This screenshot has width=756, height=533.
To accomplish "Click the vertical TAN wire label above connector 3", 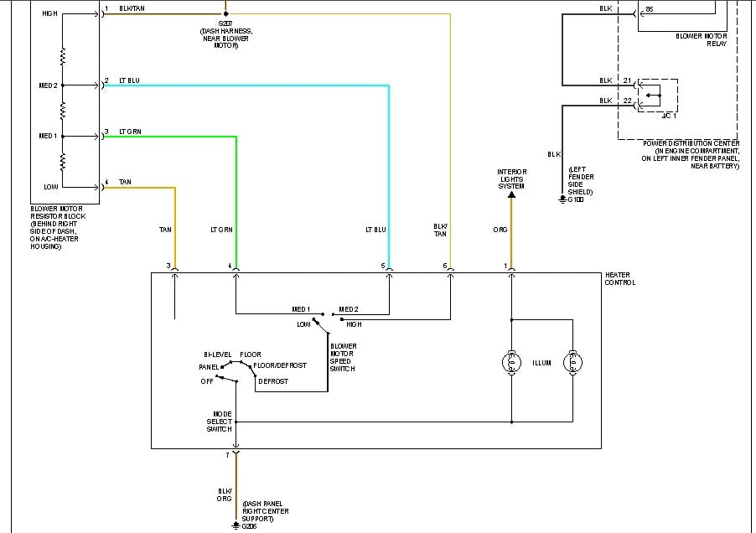I will pyautogui.click(x=165, y=230).
